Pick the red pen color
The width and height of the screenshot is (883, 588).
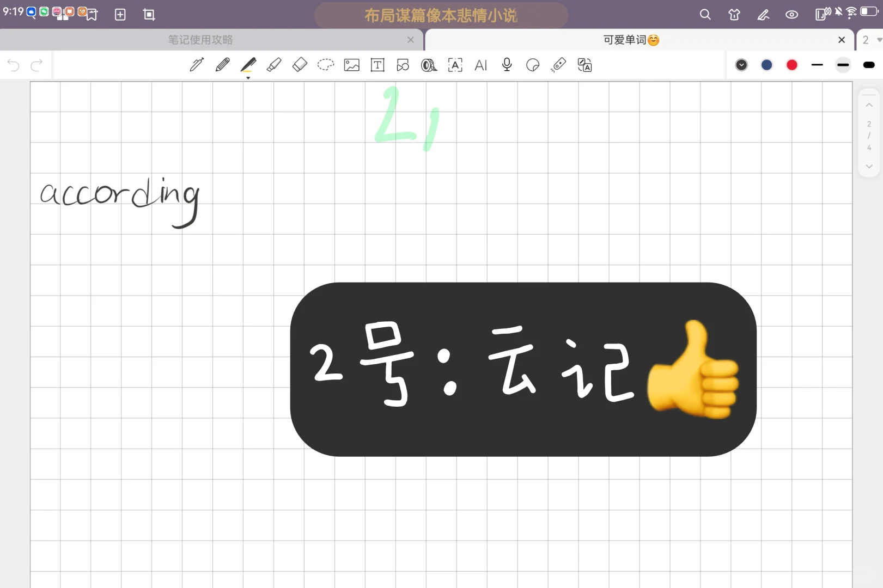pos(792,65)
